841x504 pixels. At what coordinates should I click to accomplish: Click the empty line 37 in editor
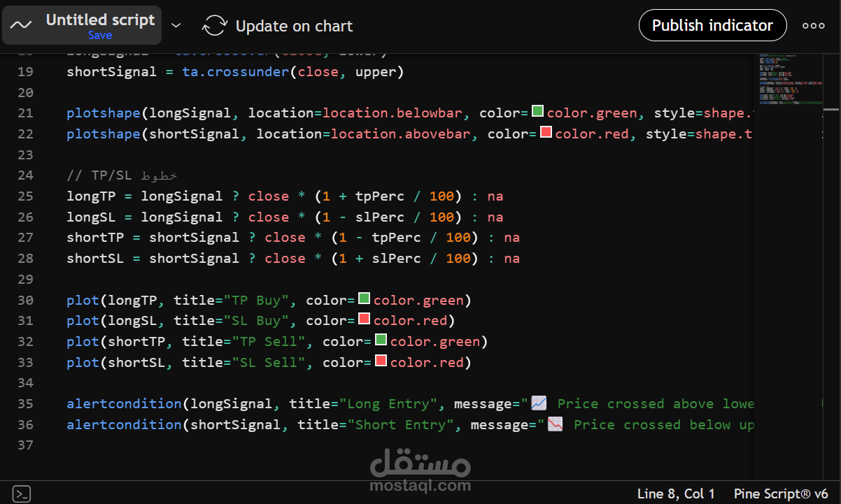[x=409, y=445]
